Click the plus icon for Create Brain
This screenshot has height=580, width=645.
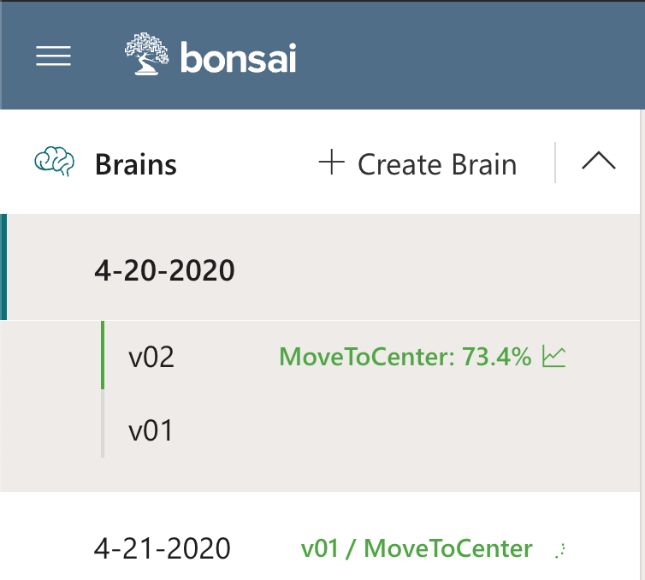(332, 162)
